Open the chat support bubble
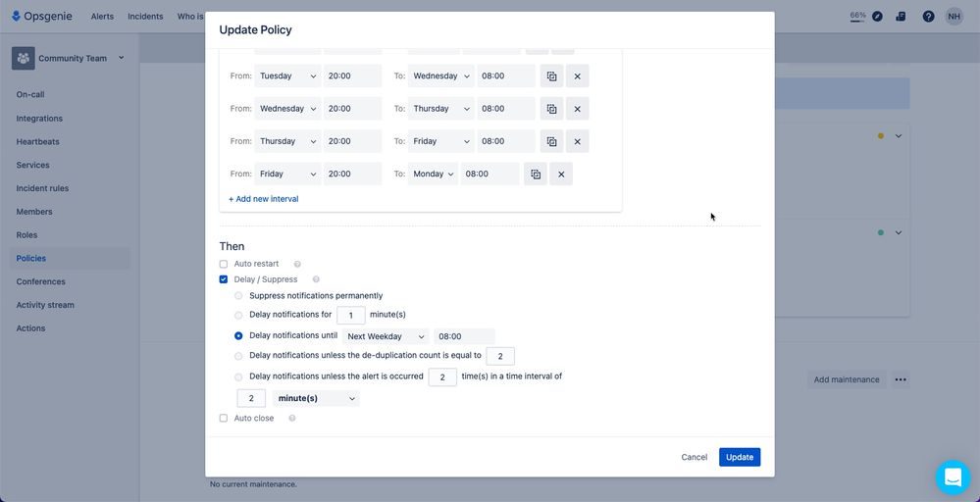Image resolution: width=980 pixels, height=502 pixels. (x=953, y=477)
